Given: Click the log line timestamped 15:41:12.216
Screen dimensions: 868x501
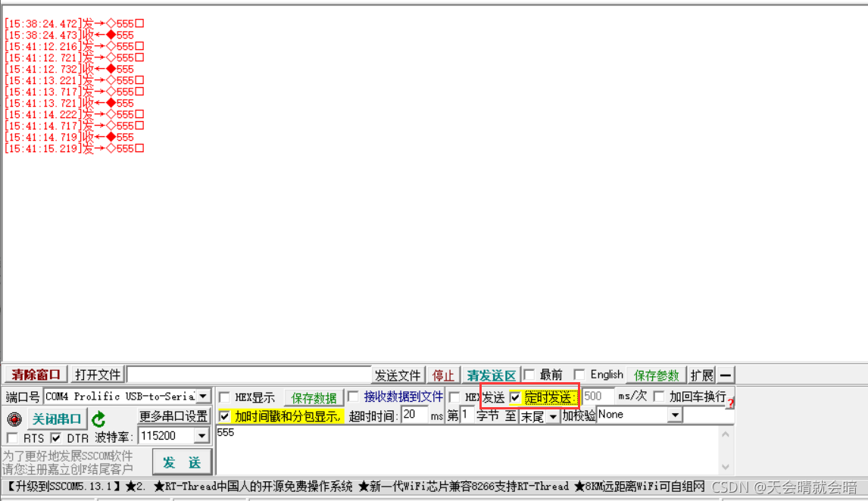Looking at the screenshot, I should tap(74, 46).
